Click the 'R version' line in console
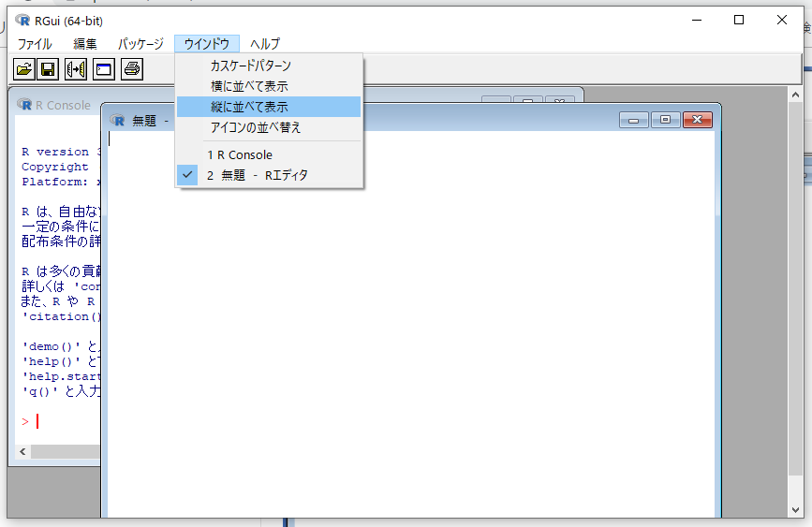This screenshot has height=527, width=812. (x=61, y=152)
